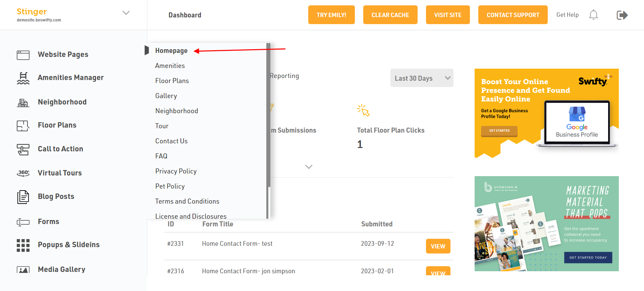Click the logout arrow icon
Image resolution: width=644 pixels, height=291 pixels.
point(622,15)
